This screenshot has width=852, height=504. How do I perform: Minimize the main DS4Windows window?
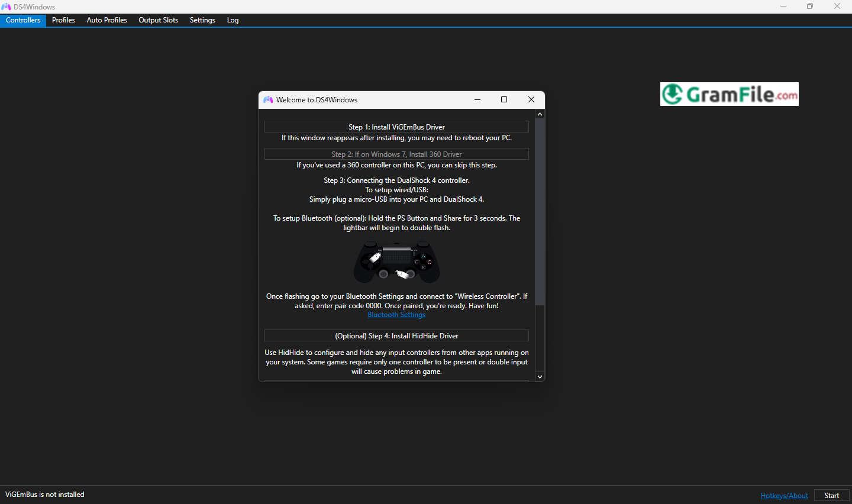[x=783, y=7]
